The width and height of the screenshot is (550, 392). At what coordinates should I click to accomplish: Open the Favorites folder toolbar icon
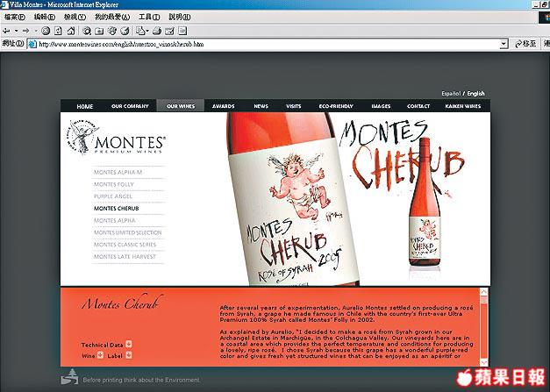(99, 32)
